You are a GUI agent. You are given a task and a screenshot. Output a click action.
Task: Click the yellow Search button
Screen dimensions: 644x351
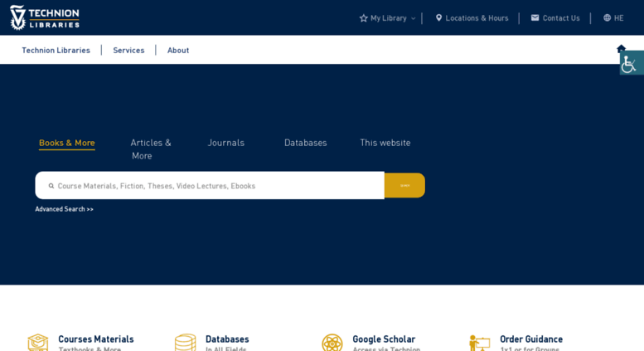tap(404, 185)
